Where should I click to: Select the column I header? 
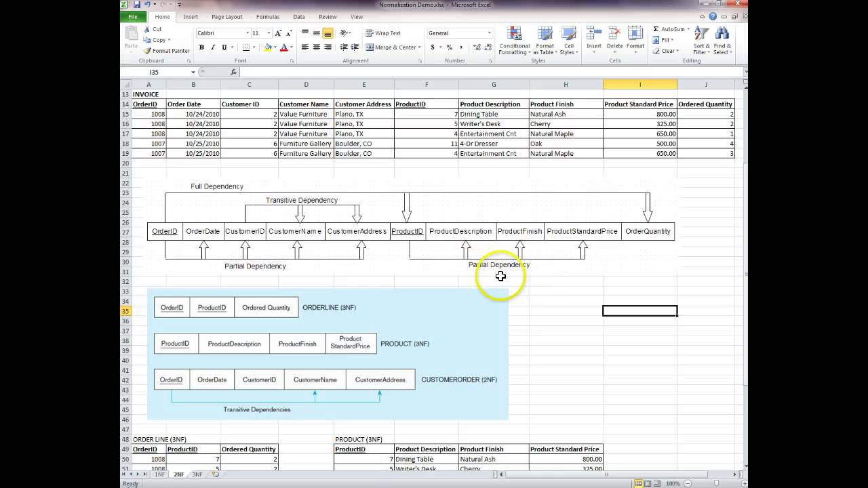[x=639, y=84]
